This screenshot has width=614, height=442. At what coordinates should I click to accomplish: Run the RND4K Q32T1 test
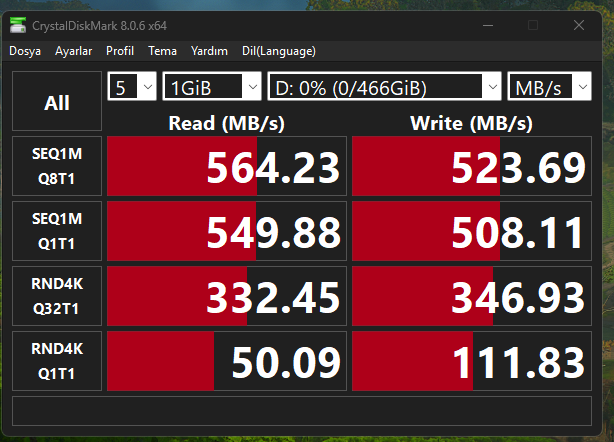(57, 296)
